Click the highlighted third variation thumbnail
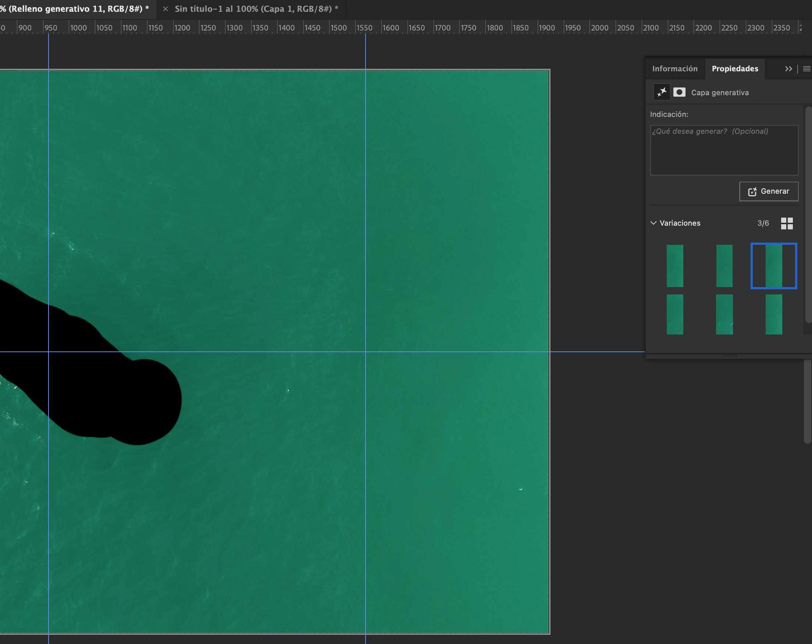 click(774, 266)
